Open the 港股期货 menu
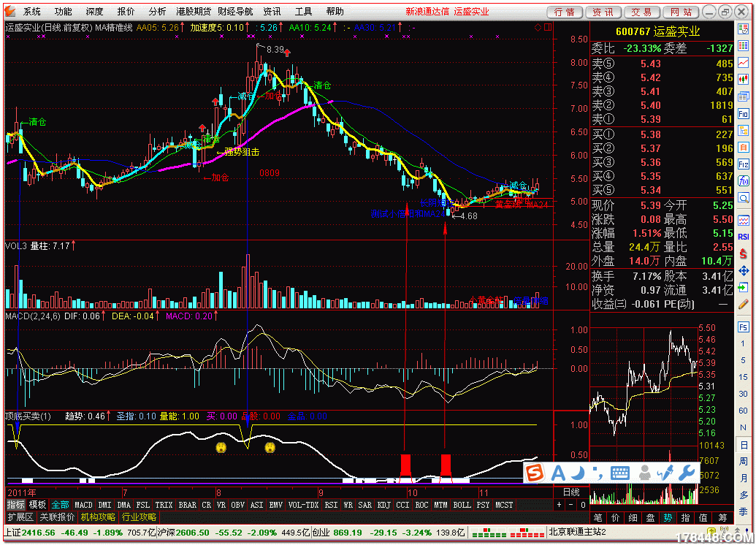Image resolution: width=756 pixels, height=545 pixels. (x=194, y=11)
